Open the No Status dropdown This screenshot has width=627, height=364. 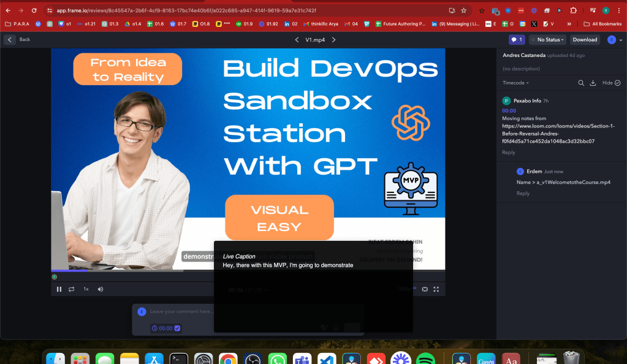(x=547, y=40)
